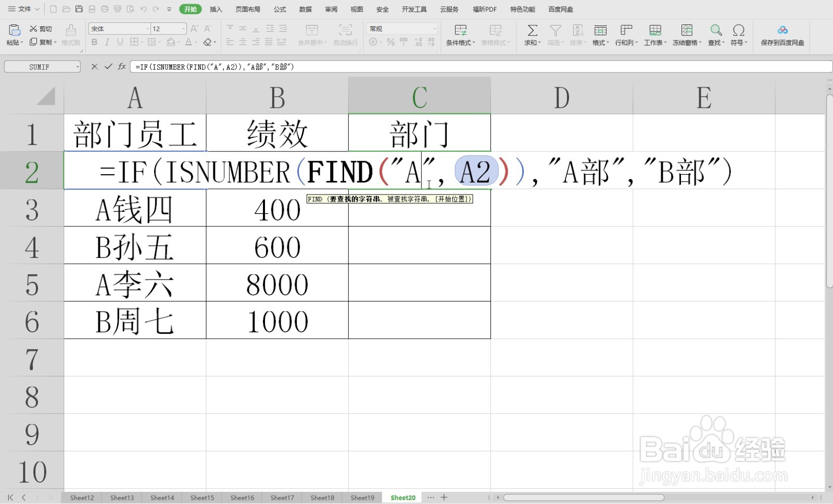The width and height of the screenshot is (833, 504).
Task: Click the Freeze Panes (冻结窗格) icon
Action: [x=687, y=31]
